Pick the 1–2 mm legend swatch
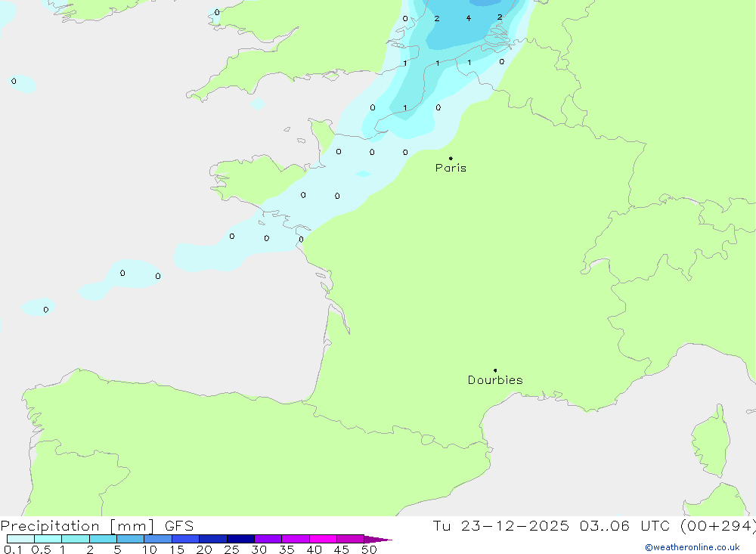Image resolution: width=756 pixels, height=554 pixels. click(76, 539)
